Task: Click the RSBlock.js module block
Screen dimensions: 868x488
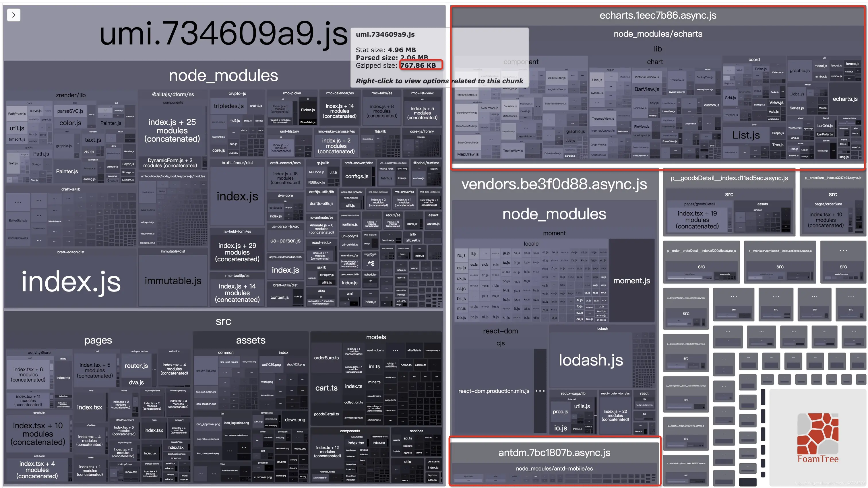Action: coord(316,182)
